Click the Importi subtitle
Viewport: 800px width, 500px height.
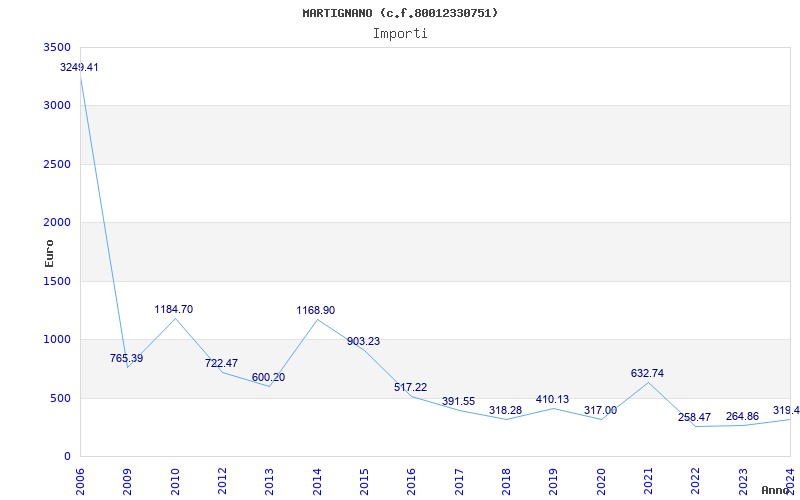pyautogui.click(x=400, y=34)
